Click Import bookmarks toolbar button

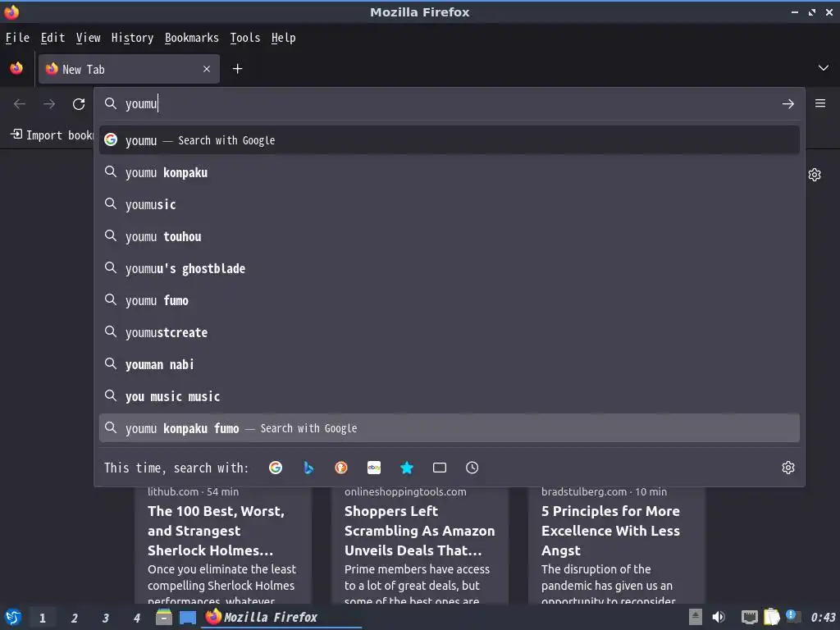[52, 135]
